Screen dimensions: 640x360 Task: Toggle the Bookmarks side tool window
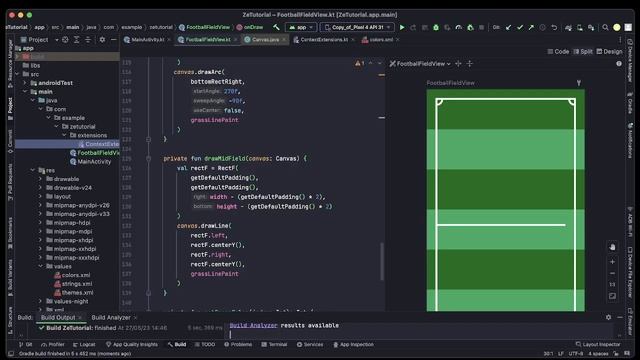coord(10,233)
